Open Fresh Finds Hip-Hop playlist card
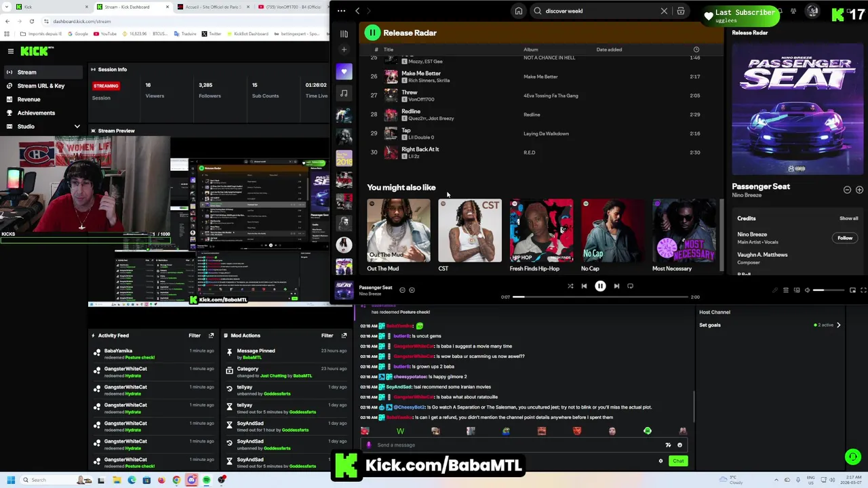The height and width of the screenshot is (488, 868). tap(541, 235)
